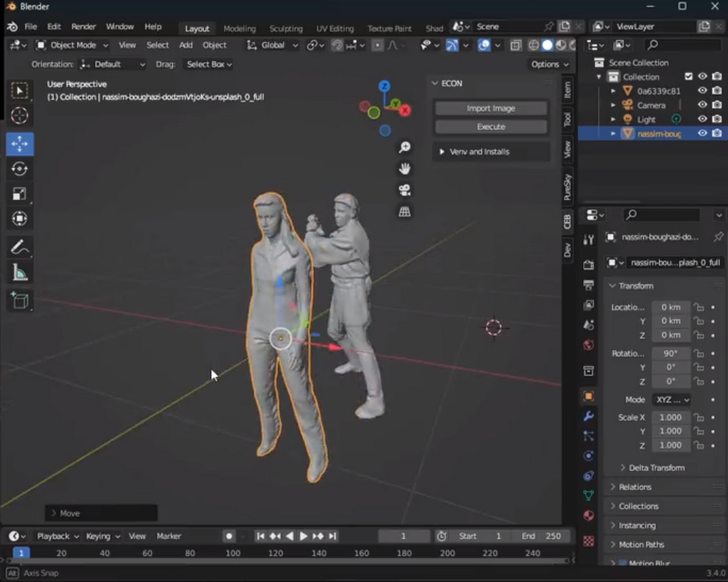Switch perspective/orthographic grid icon
The width and height of the screenshot is (728, 582).
[404, 212]
